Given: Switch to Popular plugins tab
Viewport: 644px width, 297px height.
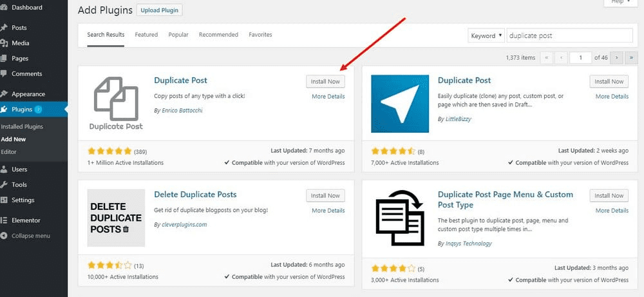Looking at the screenshot, I should tap(178, 35).
